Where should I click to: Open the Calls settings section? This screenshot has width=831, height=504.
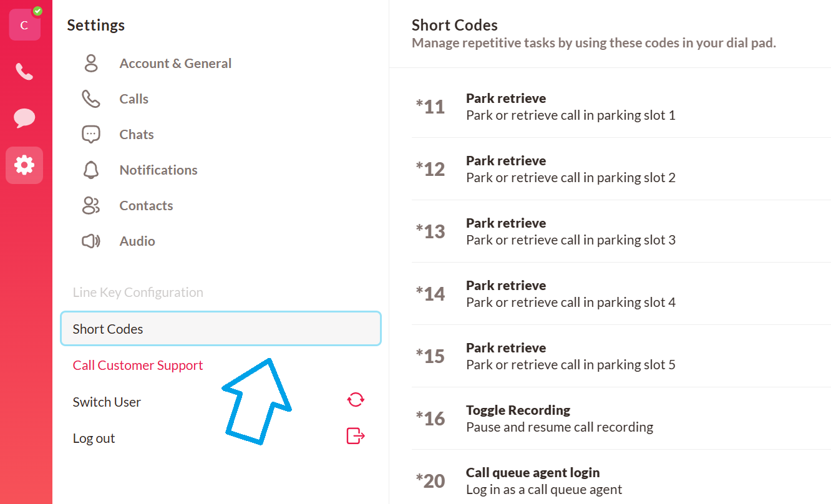pyautogui.click(x=134, y=99)
